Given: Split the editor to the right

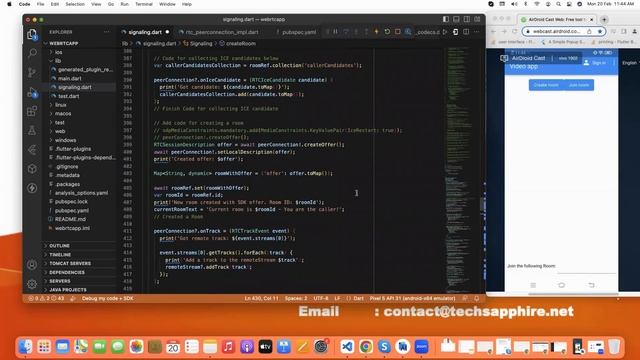Looking at the screenshot, I should 466,32.
